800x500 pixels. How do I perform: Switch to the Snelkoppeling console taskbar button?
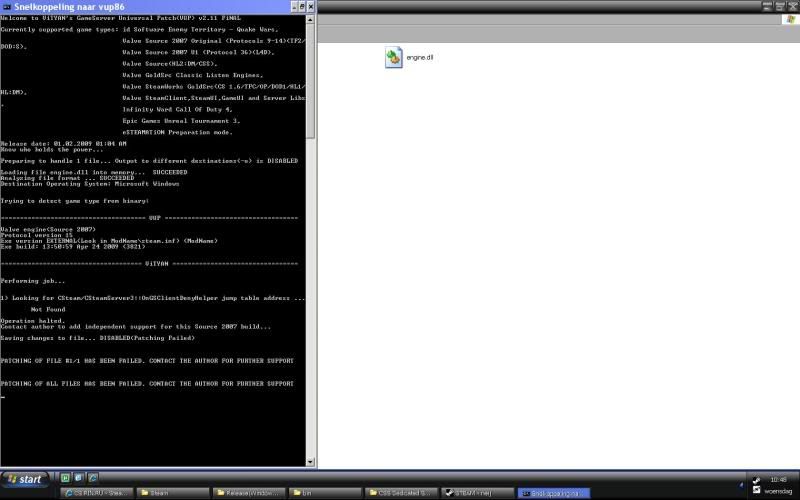554,493
